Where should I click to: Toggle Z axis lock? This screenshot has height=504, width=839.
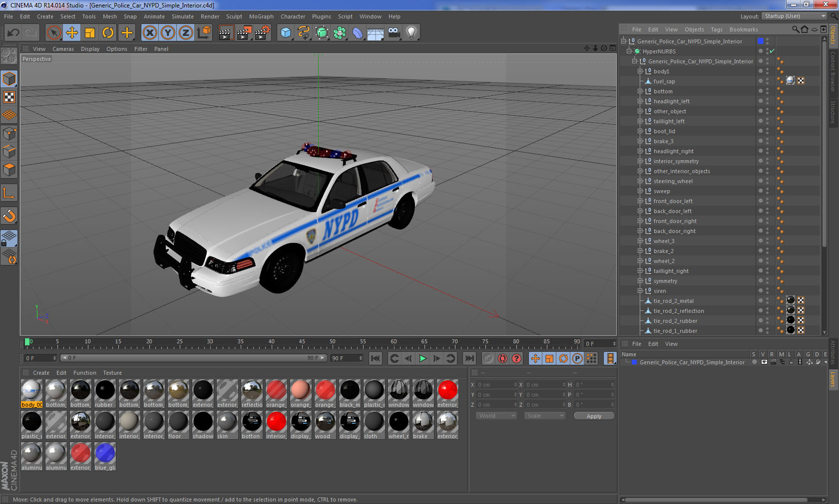(186, 33)
